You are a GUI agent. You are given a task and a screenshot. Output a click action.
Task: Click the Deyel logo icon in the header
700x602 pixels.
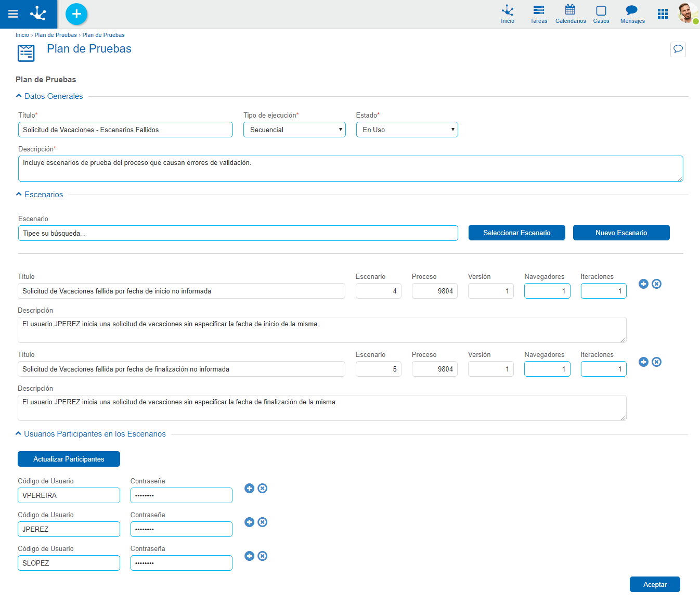click(38, 14)
